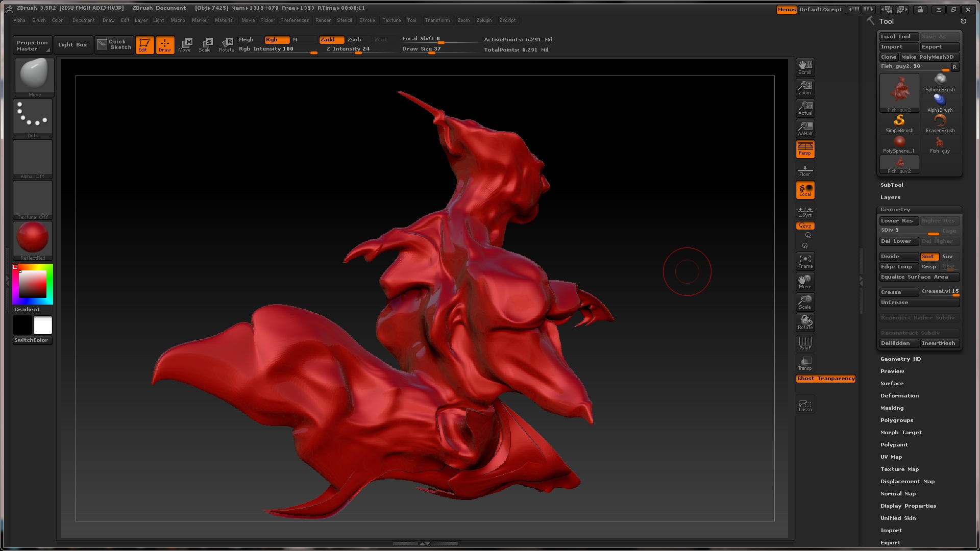The width and height of the screenshot is (980, 551).
Task: Click the Divide geometry button
Action: click(898, 257)
